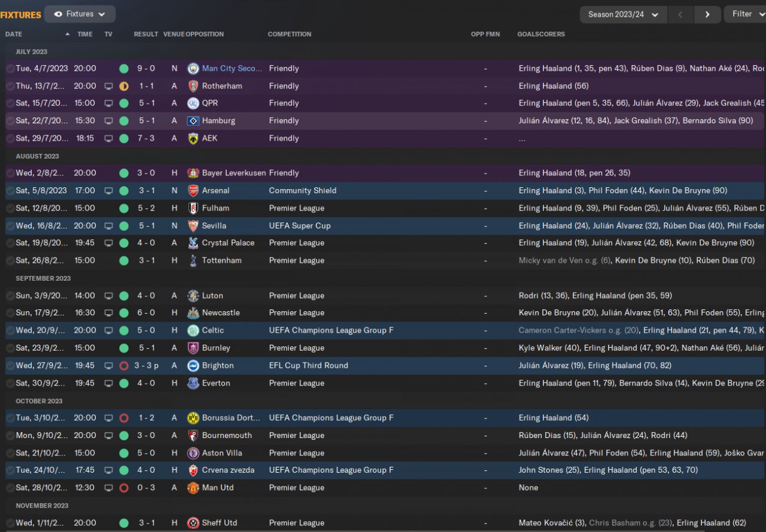Open the Fixtures view dropdown
The width and height of the screenshot is (766, 532).
pos(80,14)
